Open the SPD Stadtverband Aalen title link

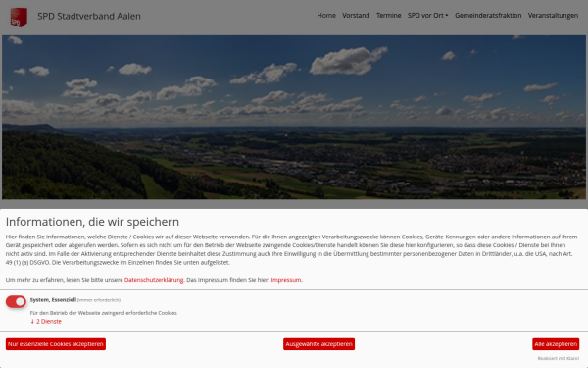[89, 16]
